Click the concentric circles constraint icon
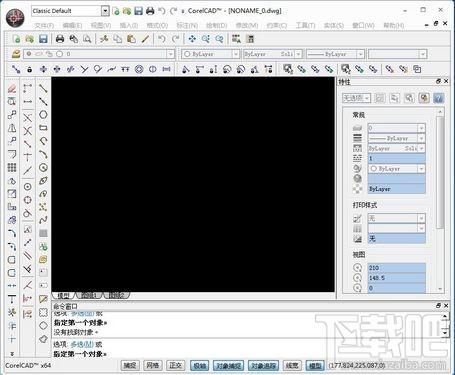The image size is (455, 375). pos(139,69)
